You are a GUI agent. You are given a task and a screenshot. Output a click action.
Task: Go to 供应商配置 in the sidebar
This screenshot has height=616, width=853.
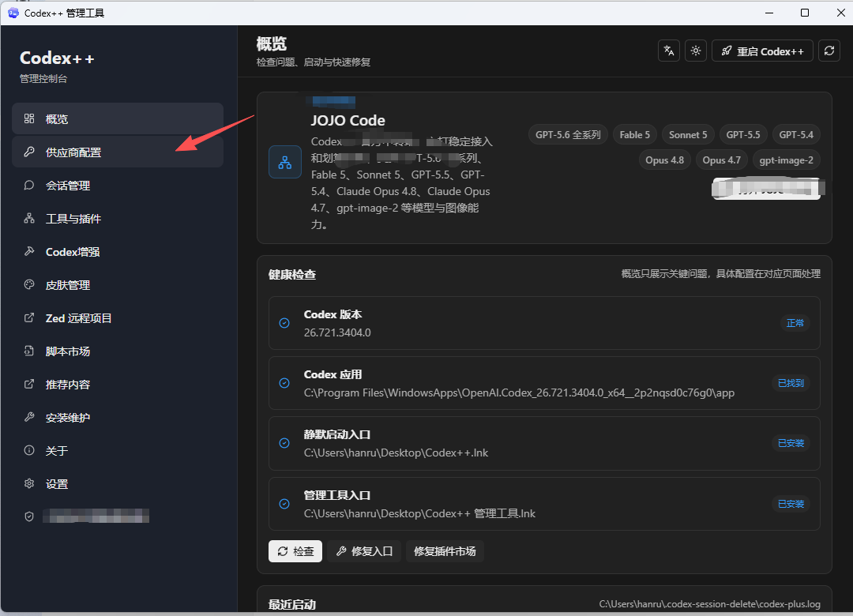coord(118,152)
